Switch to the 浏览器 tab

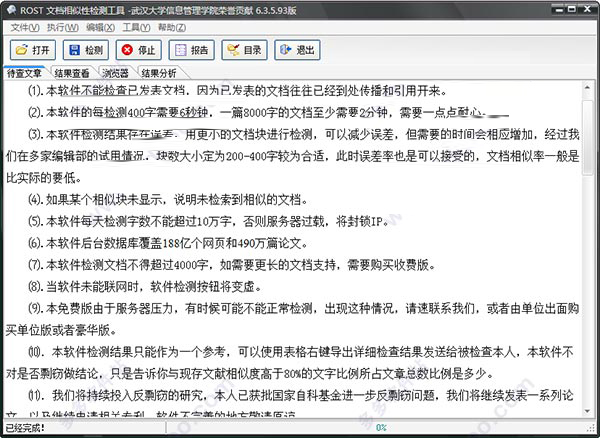tap(115, 73)
